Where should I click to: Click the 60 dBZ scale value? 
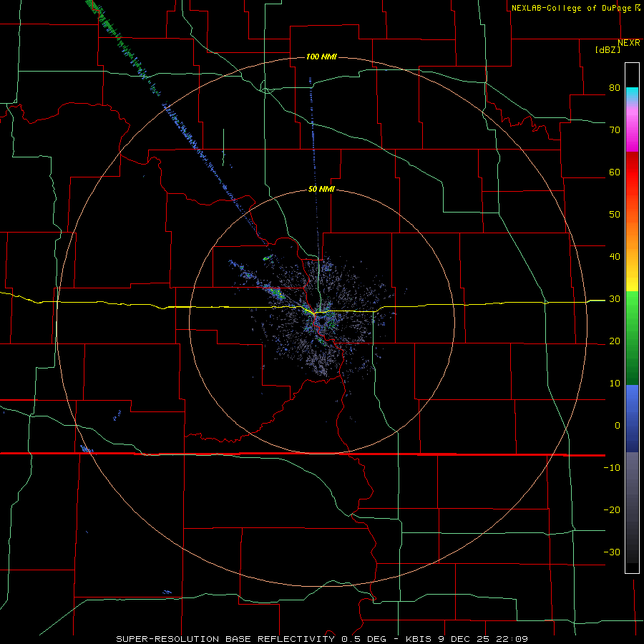(615, 172)
